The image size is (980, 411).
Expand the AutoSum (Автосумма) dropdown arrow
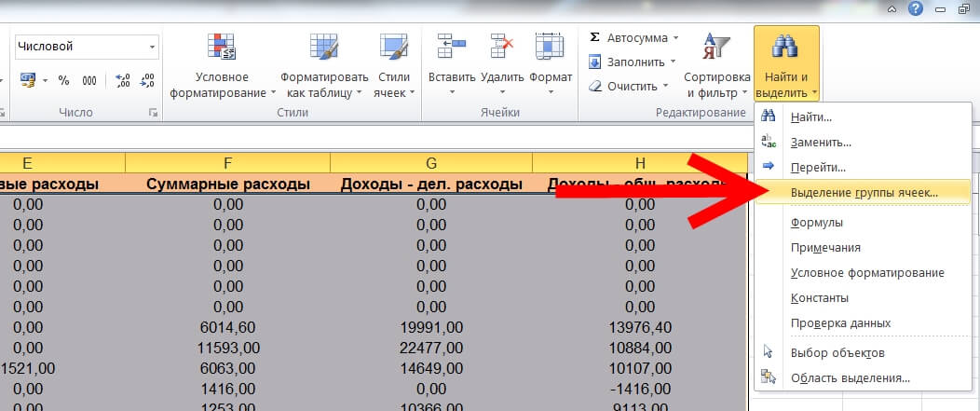pos(675,38)
